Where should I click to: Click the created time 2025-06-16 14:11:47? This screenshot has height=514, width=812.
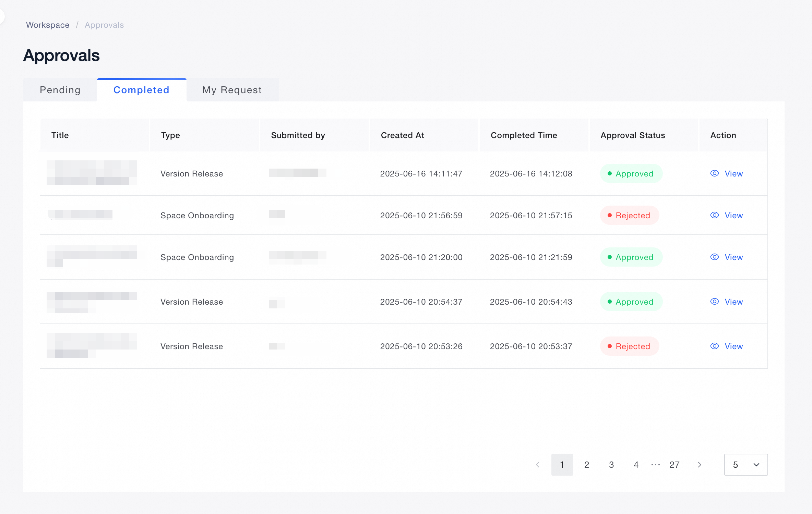pyautogui.click(x=421, y=173)
